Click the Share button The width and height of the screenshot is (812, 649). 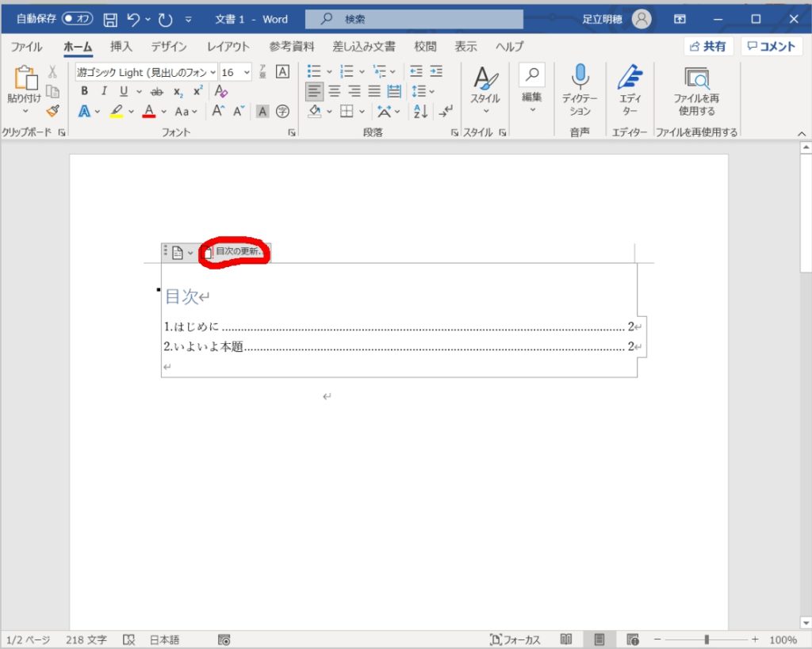pos(708,47)
